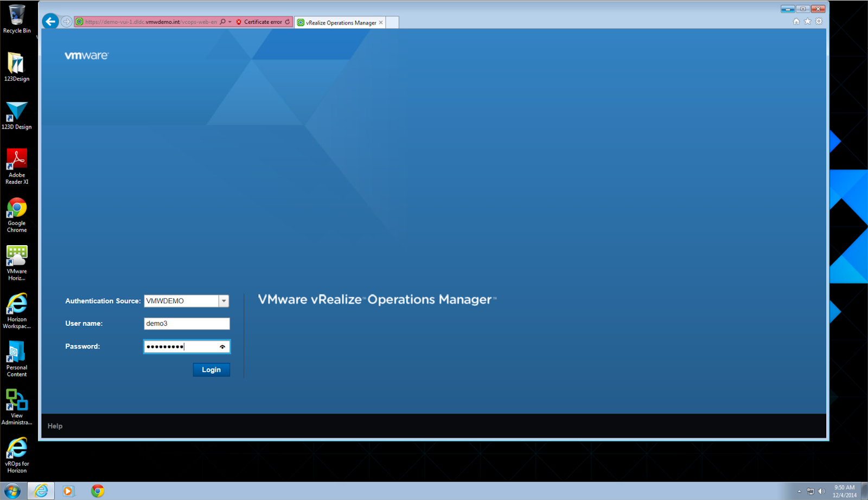This screenshot has width=868, height=500.
Task: Click the User name field containing demo3
Action: [x=187, y=324]
